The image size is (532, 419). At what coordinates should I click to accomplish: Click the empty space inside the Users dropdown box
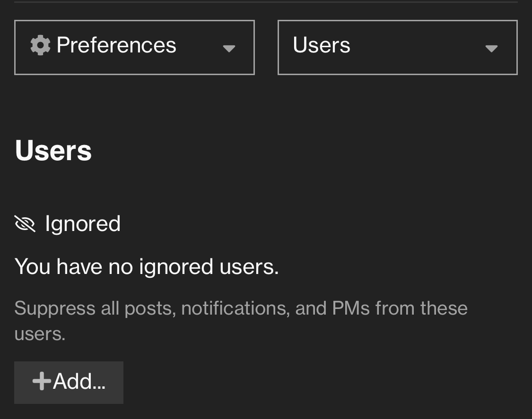click(417, 47)
